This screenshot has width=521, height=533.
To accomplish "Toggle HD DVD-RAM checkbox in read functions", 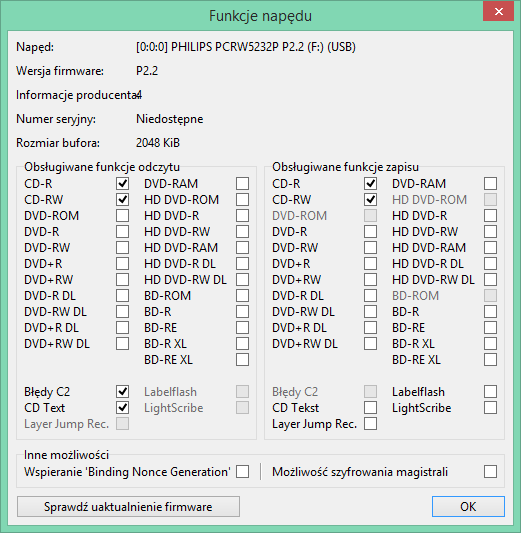I will 242,247.
